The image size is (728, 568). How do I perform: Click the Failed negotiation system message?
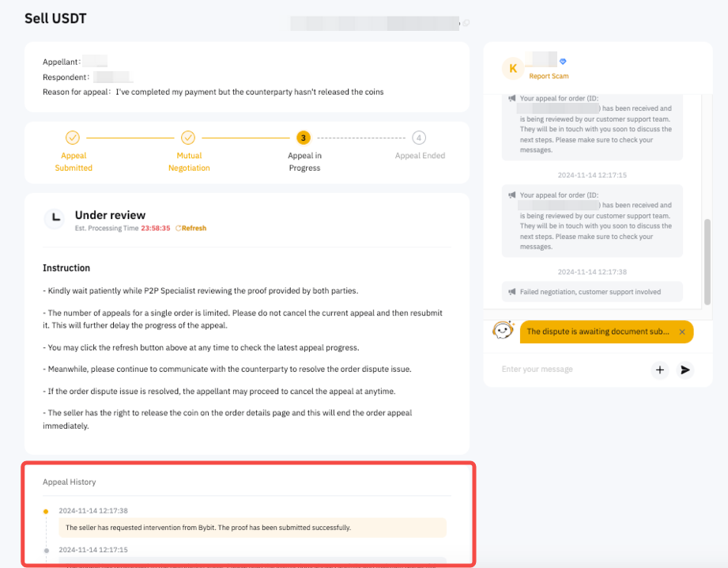pos(590,292)
